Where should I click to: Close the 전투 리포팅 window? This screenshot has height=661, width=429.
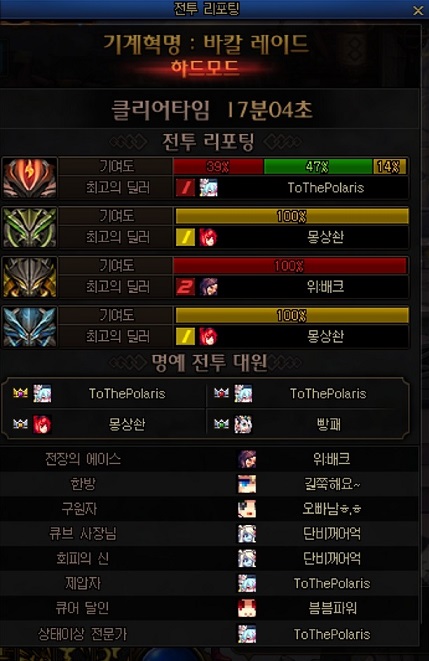point(418,10)
